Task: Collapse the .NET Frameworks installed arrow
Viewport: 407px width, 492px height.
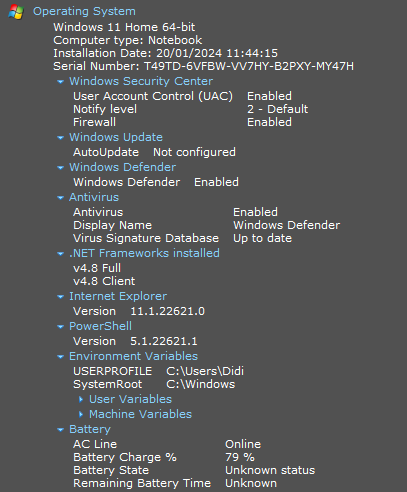Action: [60, 254]
